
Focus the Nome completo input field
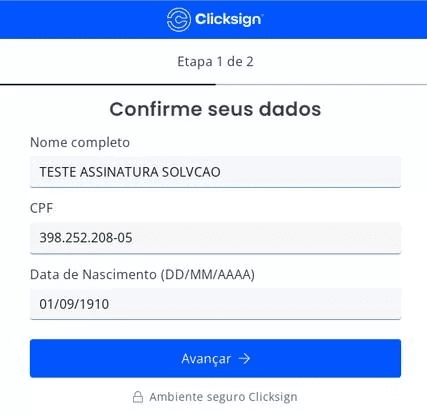click(x=215, y=172)
